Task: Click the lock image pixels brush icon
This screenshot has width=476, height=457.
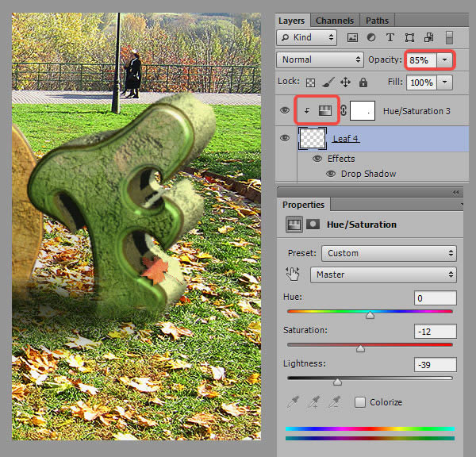Action: coord(328,82)
